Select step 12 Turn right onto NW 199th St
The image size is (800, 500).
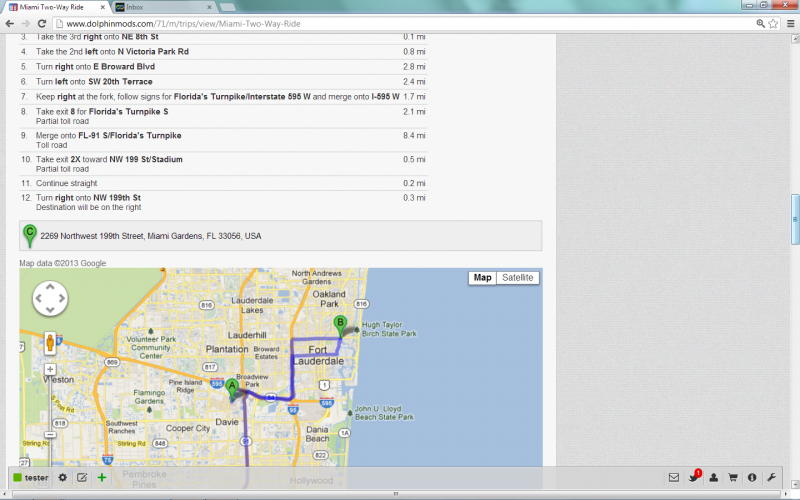point(223,202)
